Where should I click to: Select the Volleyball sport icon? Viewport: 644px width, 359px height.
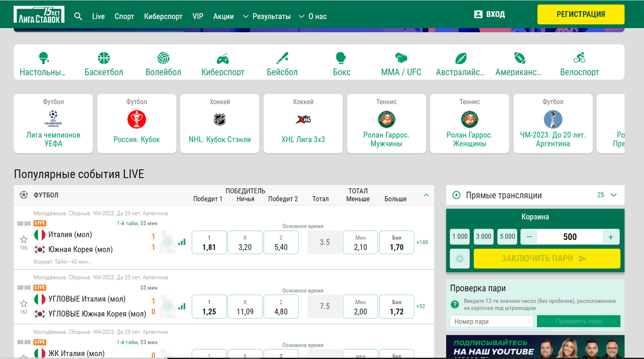pyautogui.click(x=163, y=58)
